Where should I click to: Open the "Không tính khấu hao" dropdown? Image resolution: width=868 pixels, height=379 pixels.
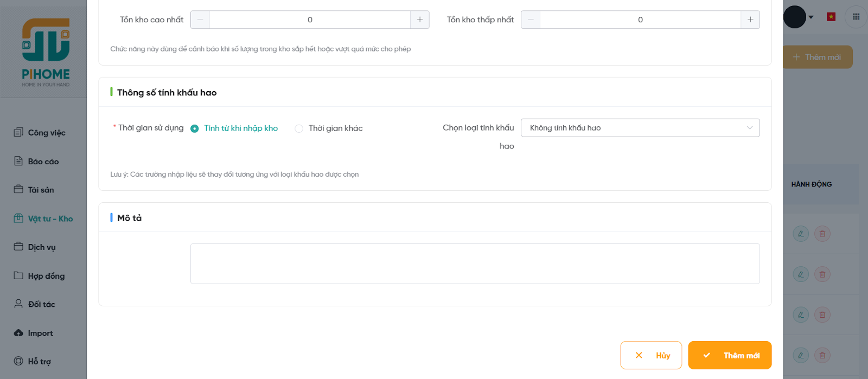point(640,128)
